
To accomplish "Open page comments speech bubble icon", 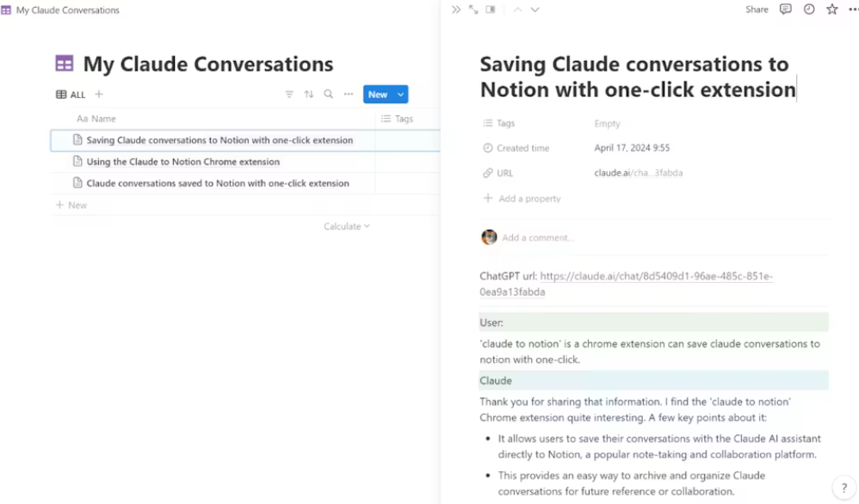I will (786, 9).
